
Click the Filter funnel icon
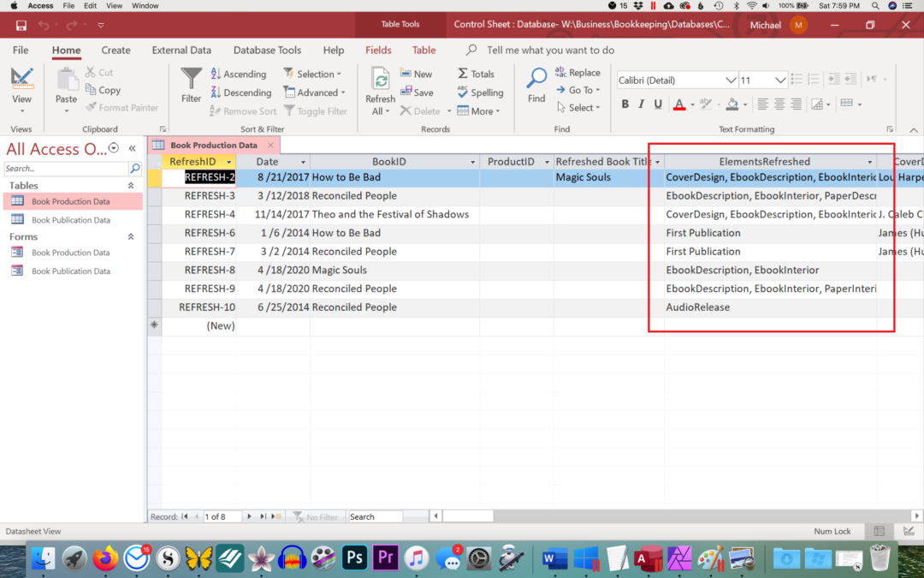pyautogui.click(x=191, y=79)
